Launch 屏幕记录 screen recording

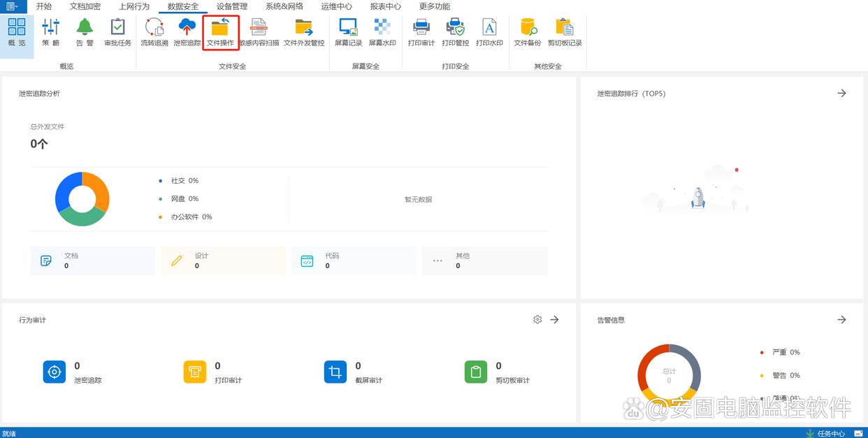tap(348, 33)
